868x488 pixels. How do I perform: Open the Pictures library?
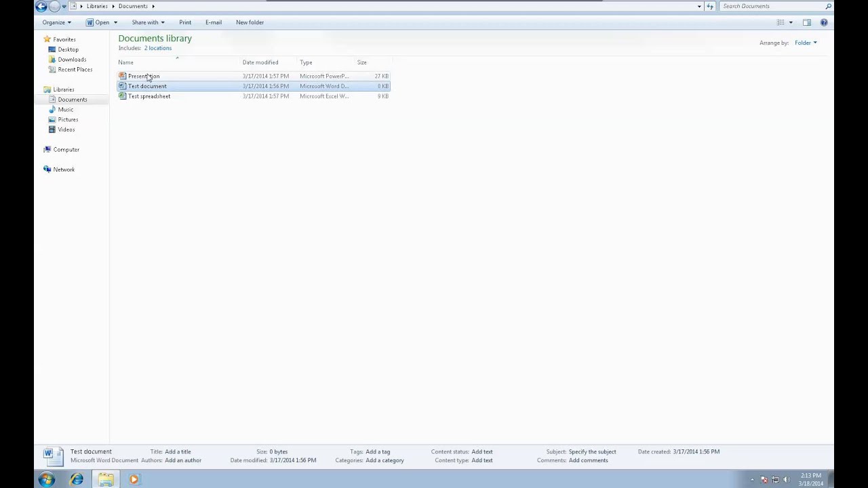coord(68,120)
